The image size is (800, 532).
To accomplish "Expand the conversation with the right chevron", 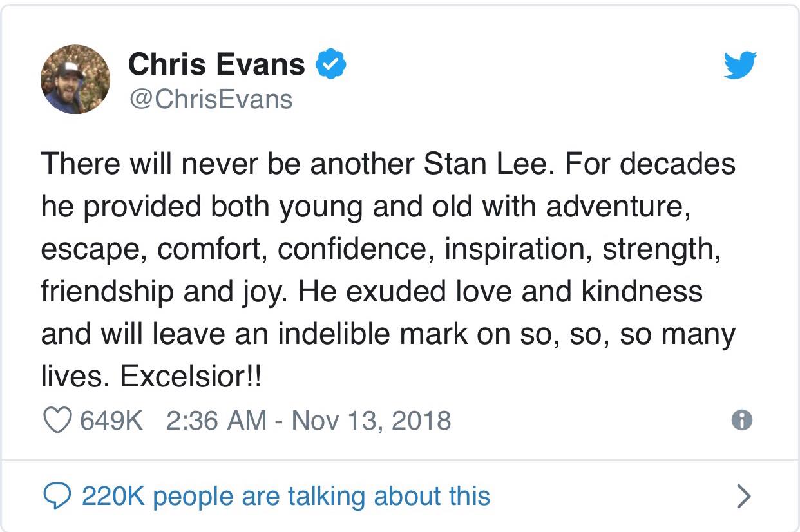I will pos(743,496).
